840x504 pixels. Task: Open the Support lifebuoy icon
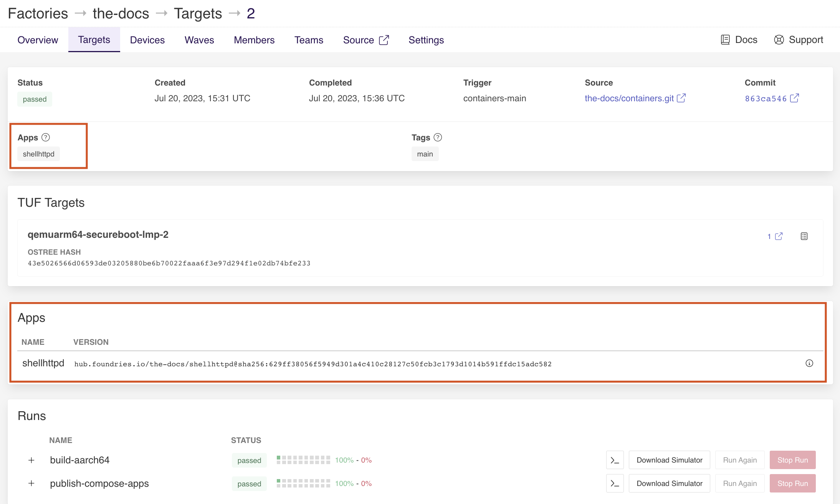click(779, 40)
